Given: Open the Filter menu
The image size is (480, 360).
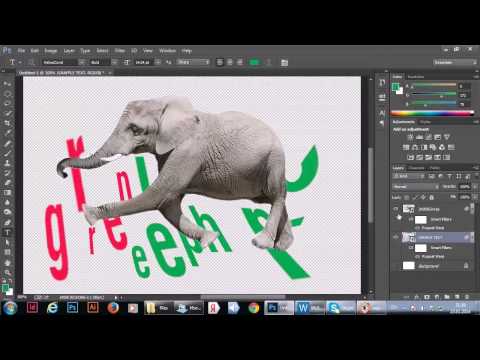Looking at the screenshot, I should click(120, 51).
